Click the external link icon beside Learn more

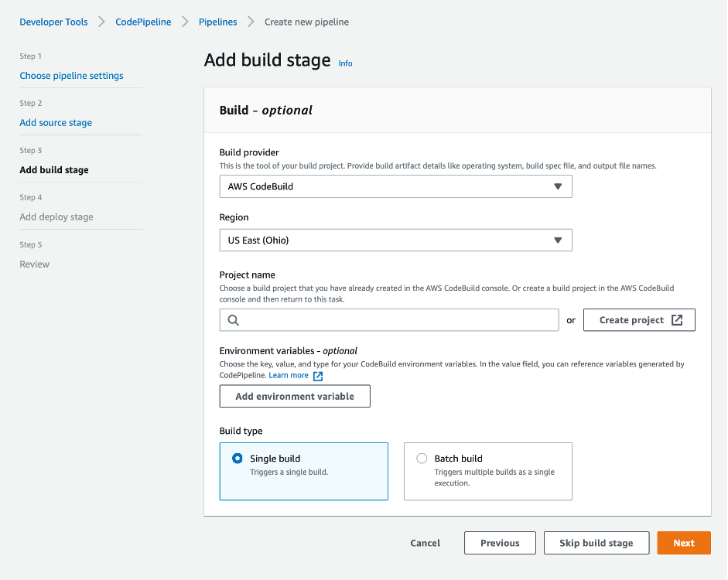tap(317, 374)
